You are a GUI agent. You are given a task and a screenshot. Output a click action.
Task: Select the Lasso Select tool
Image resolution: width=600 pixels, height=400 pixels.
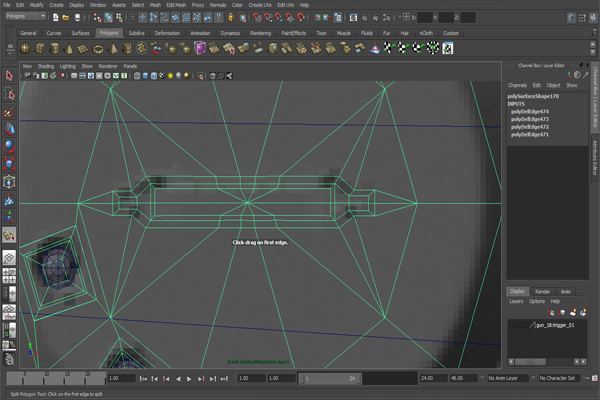(9, 93)
